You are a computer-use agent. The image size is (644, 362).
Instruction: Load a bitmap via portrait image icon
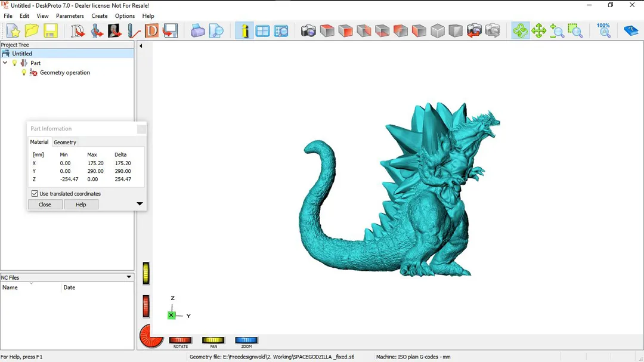click(114, 31)
